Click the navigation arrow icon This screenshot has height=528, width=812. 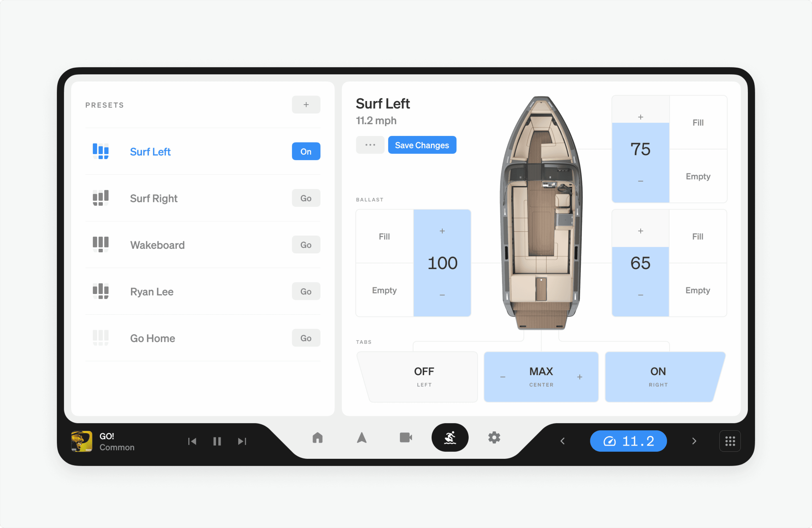362,441
